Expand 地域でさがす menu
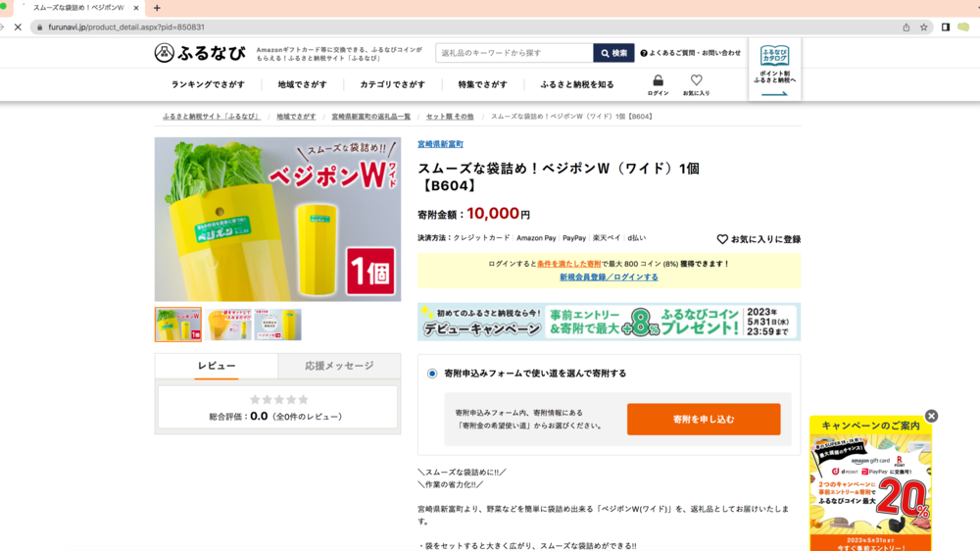This screenshot has height=551, width=980. 302,85
